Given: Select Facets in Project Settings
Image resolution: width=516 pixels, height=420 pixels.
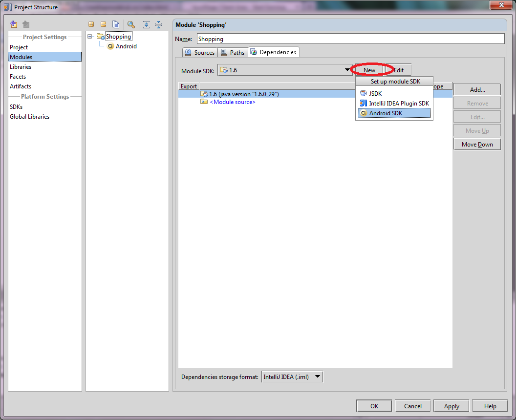Looking at the screenshot, I should pyautogui.click(x=45, y=76).
